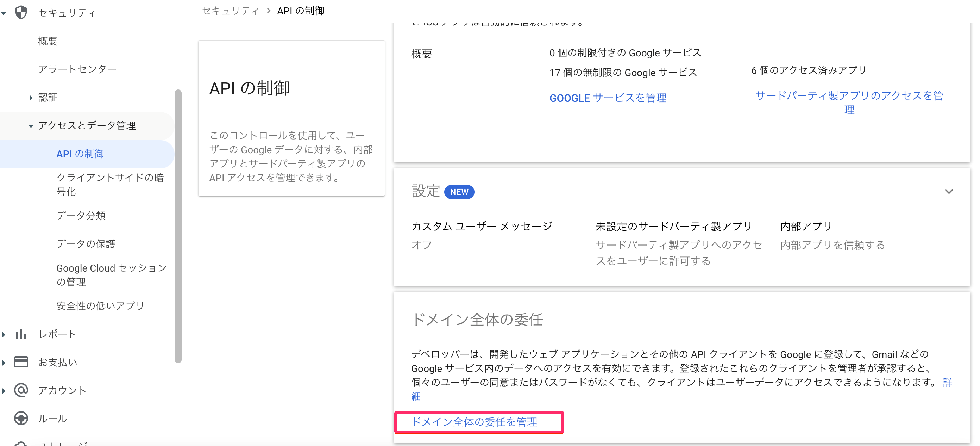
Task: Click ドメイン全体の委任 section heading
Action: pyautogui.click(x=477, y=319)
